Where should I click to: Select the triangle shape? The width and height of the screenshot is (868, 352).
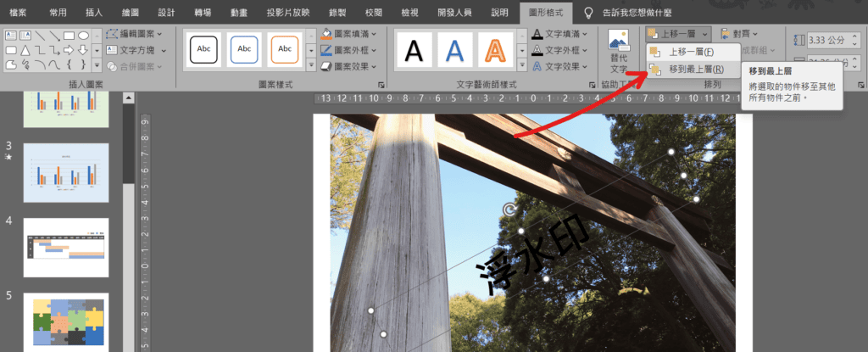[25, 50]
